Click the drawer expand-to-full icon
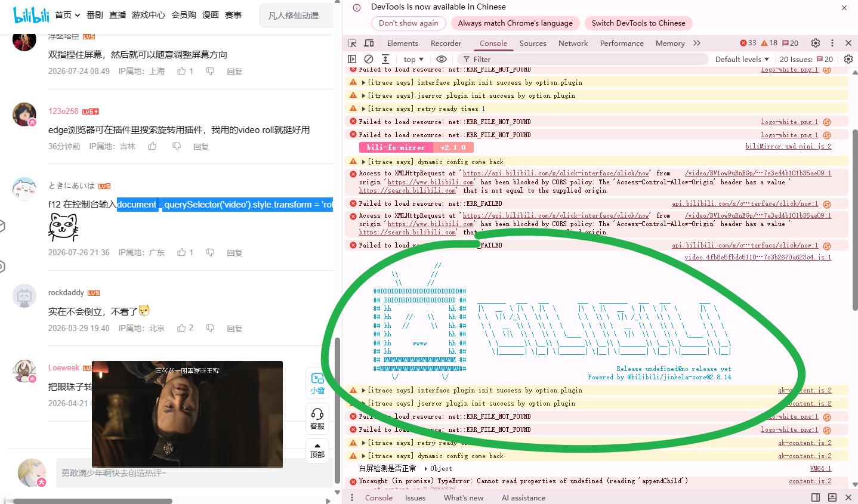 (x=832, y=497)
